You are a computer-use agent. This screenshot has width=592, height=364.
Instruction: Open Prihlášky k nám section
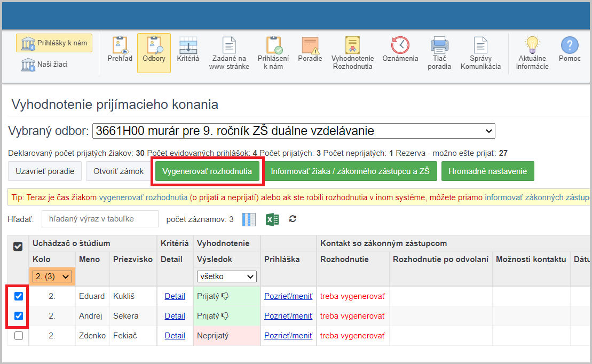point(54,43)
